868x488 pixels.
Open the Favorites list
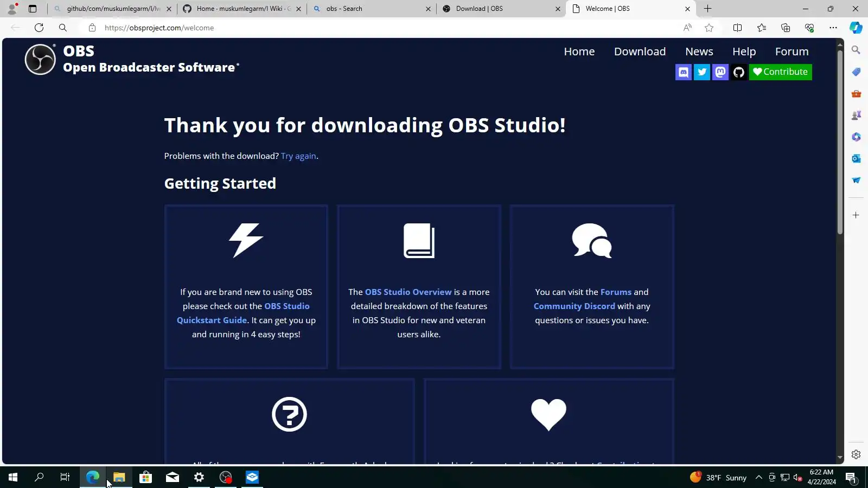click(762, 28)
